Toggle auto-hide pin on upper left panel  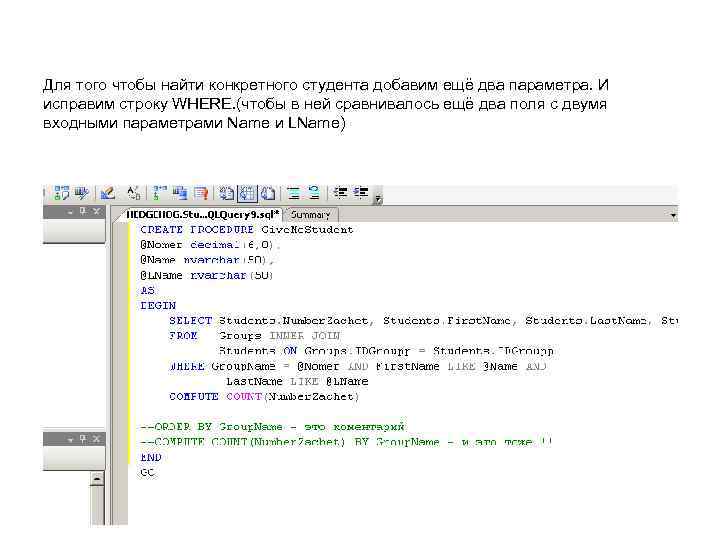click(83, 211)
